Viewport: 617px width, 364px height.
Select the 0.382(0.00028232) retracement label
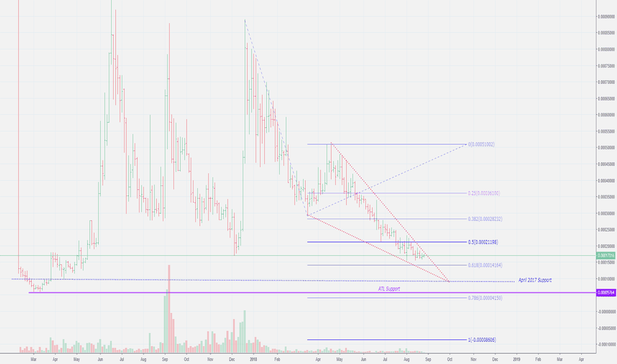(x=485, y=219)
